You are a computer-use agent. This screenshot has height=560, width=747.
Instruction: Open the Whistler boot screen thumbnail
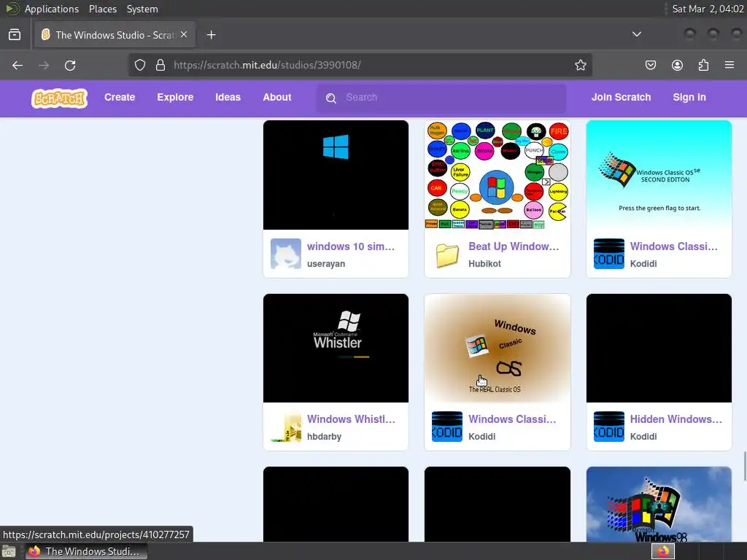click(336, 348)
